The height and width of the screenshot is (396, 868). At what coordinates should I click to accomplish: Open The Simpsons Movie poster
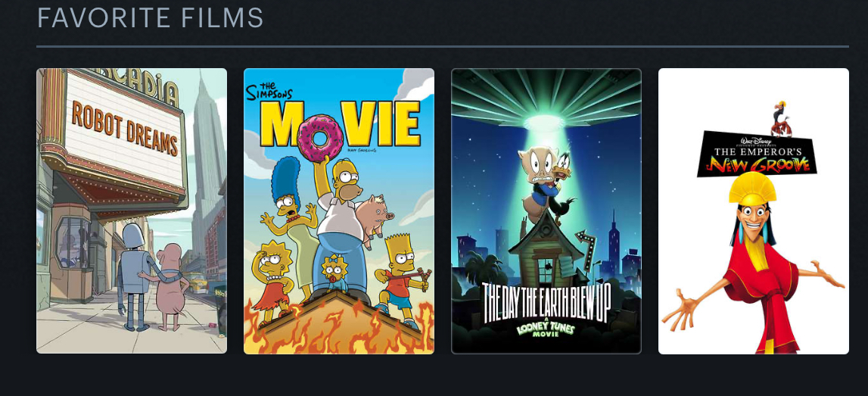pyautogui.click(x=339, y=210)
